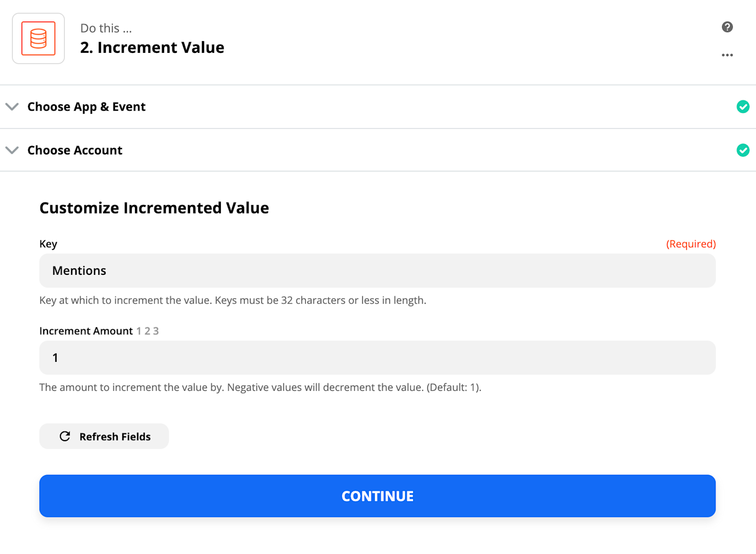This screenshot has height=554, width=756.
Task: Focus the Key field containing Mentions
Action: click(377, 271)
